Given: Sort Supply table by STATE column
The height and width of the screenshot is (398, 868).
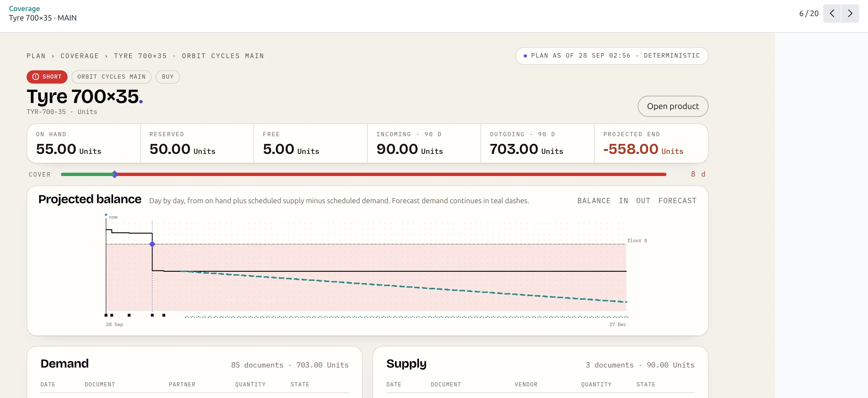Looking at the screenshot, I should (x=646, y=384).
